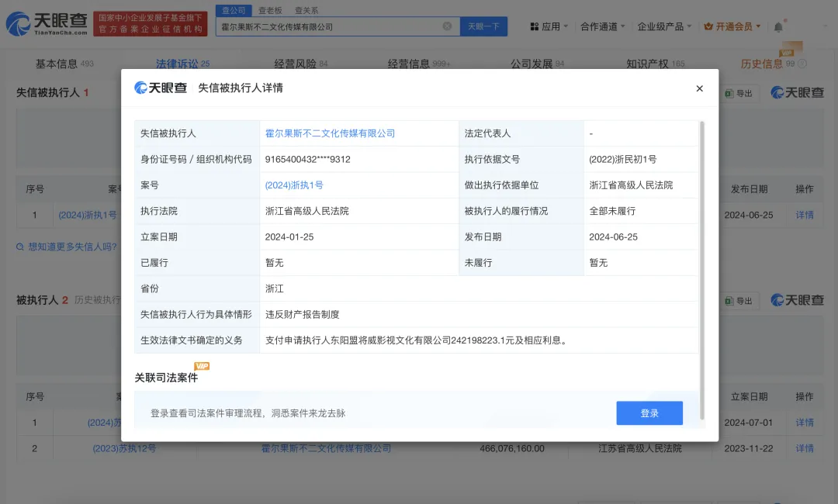Click the red 国家中小企业发展子基金 banner
This screenshot has height=504, width=838.
pos(151,24)
